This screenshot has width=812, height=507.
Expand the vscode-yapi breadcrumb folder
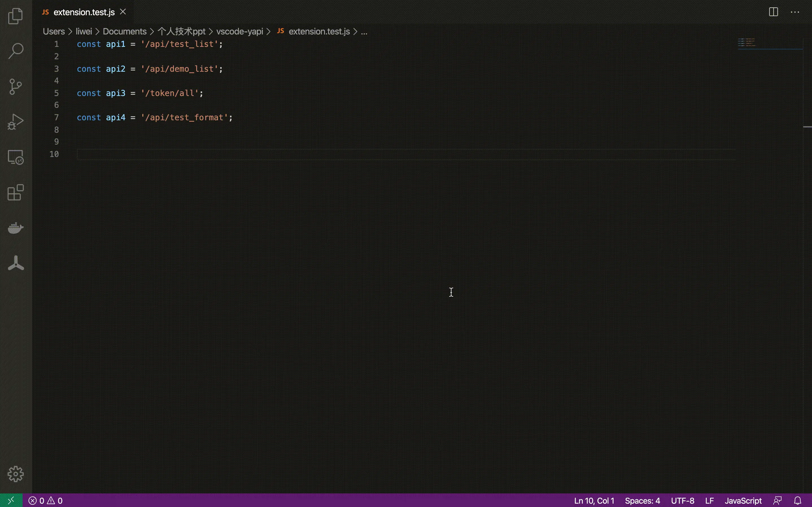[239, 32]
